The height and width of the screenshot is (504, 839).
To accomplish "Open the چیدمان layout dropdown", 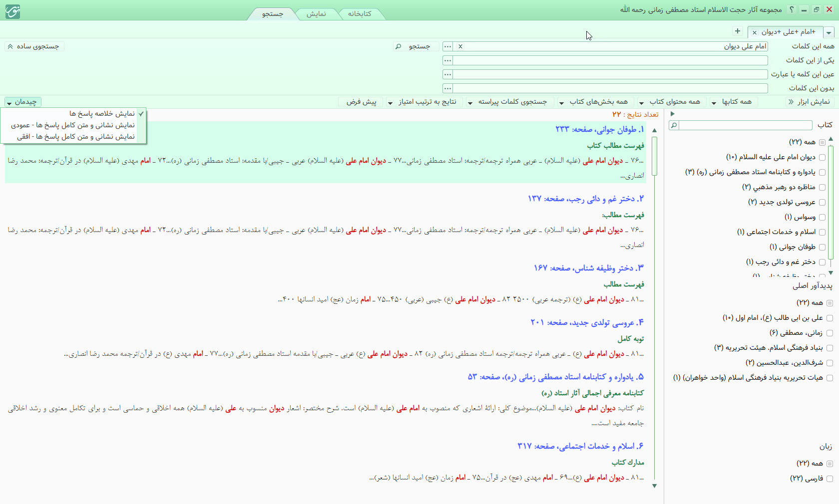I will (x=22, y=102).
